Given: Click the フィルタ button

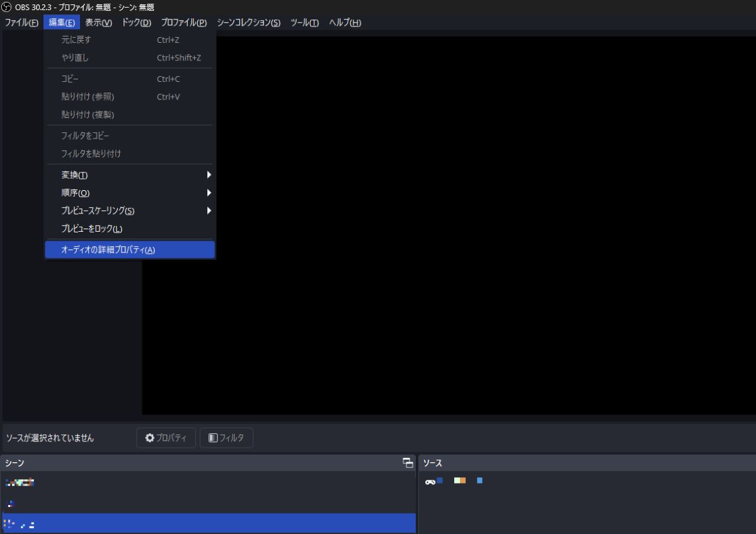Looking at the screenshot, I should point(226,438).
